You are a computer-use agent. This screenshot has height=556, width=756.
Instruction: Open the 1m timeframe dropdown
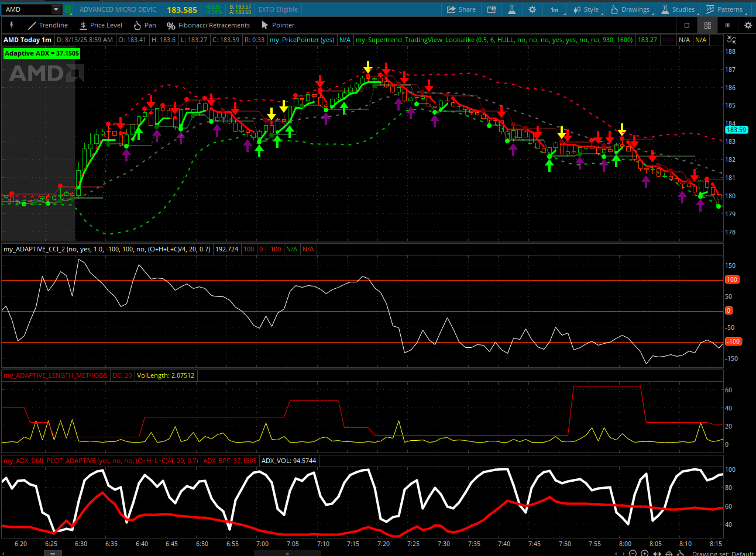[x=554, y=9]
